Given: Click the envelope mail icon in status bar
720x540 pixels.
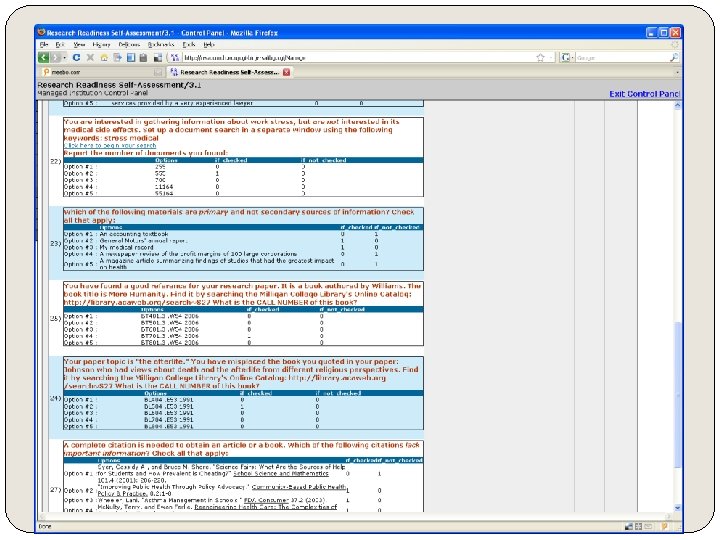Looking at the screenshot, I should [648, 527].
